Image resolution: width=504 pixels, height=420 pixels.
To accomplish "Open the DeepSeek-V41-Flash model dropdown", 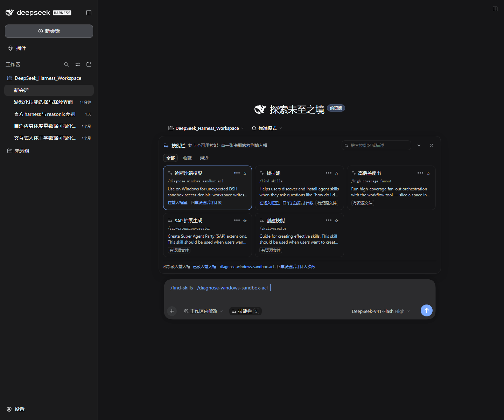I will 381,311.
